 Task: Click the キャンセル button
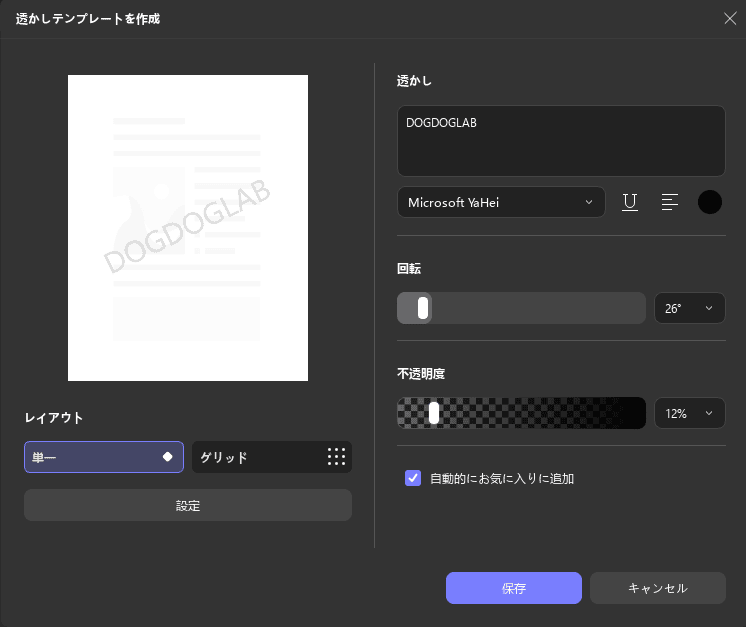click(657, 588)
